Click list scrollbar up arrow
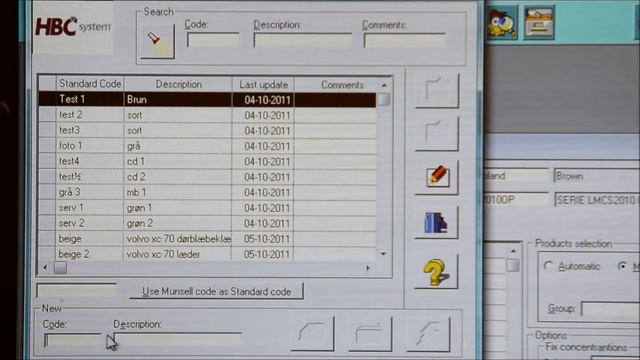The height and width of the screenshot is (360, 640). [384, 85]
